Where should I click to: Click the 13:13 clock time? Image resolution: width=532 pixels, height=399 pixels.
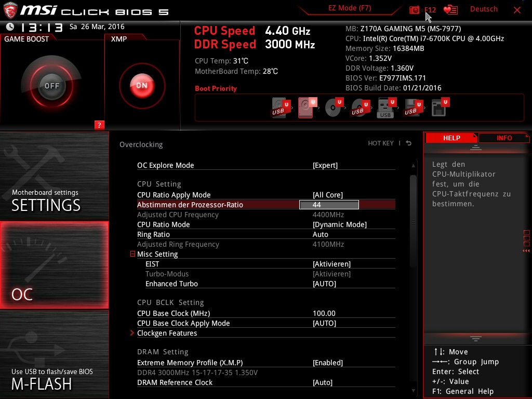click(42, 27)
